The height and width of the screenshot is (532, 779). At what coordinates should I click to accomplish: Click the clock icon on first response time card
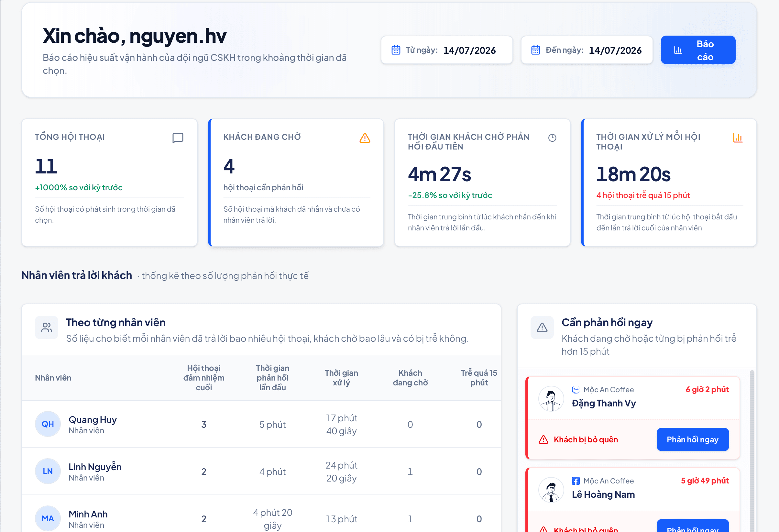(x=552, y=138)
